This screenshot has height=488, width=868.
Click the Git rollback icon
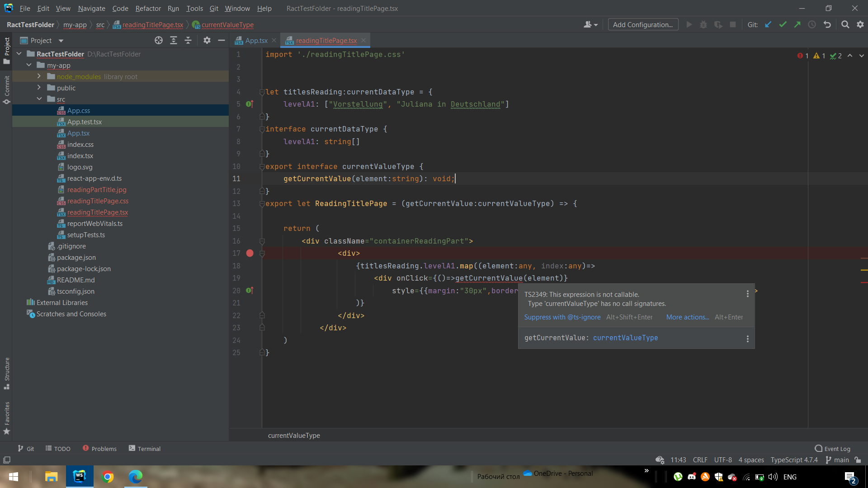(827, 24)
